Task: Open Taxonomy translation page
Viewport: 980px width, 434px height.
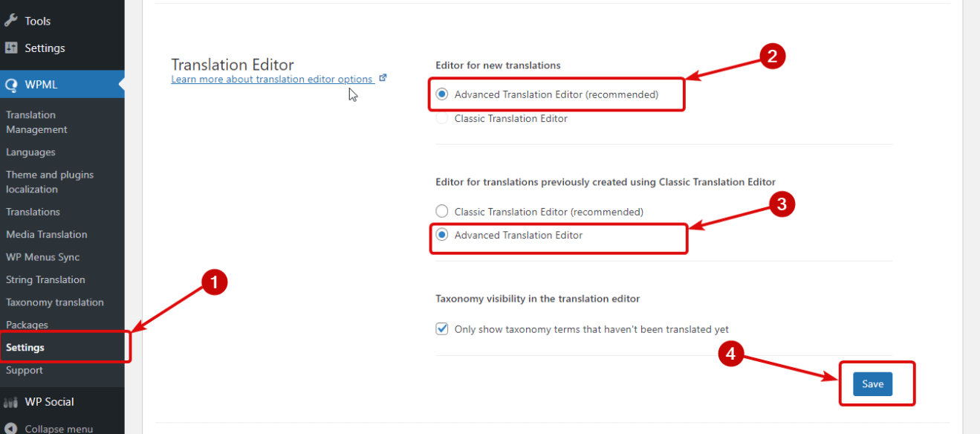Action: 54,302
